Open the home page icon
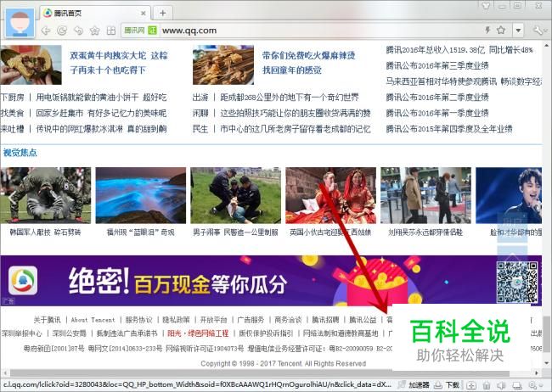 [x=95, y=31]
